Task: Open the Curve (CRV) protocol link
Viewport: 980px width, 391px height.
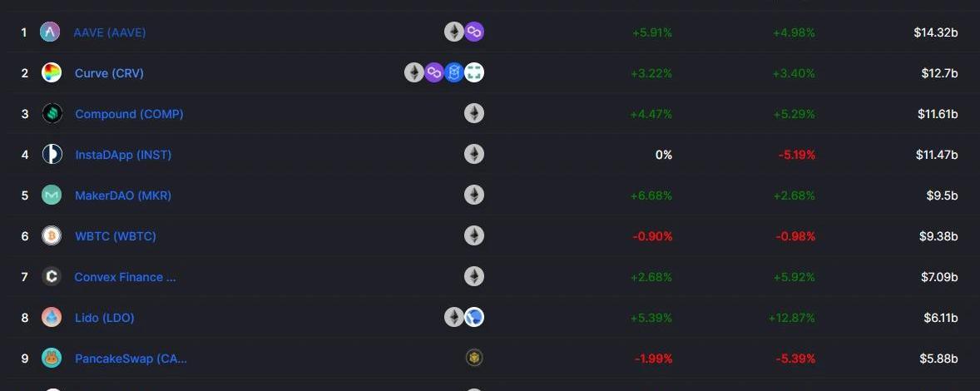Action: 109,73
